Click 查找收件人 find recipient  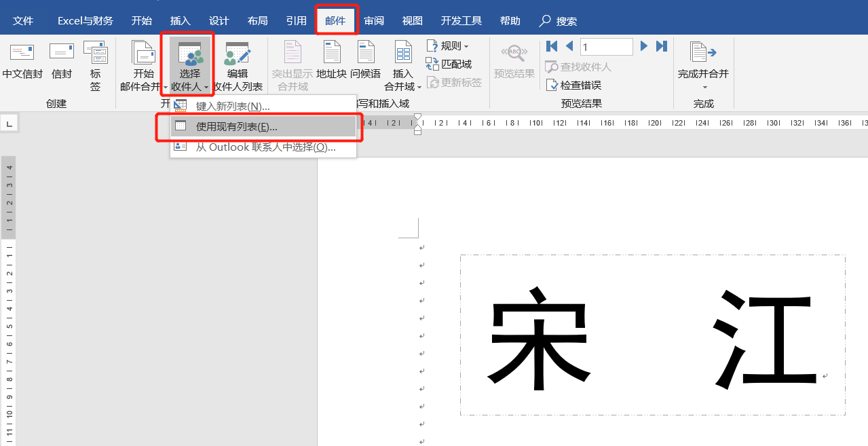pos(579,67)
